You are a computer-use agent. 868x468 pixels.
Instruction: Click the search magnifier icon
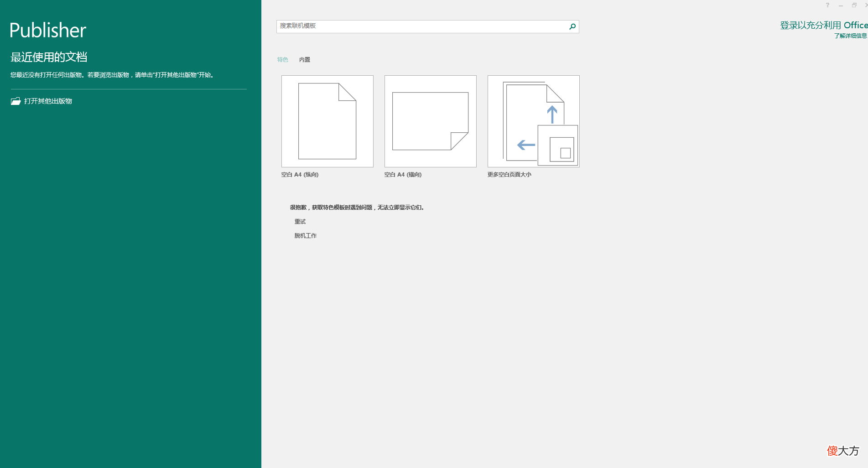point(572,26)
